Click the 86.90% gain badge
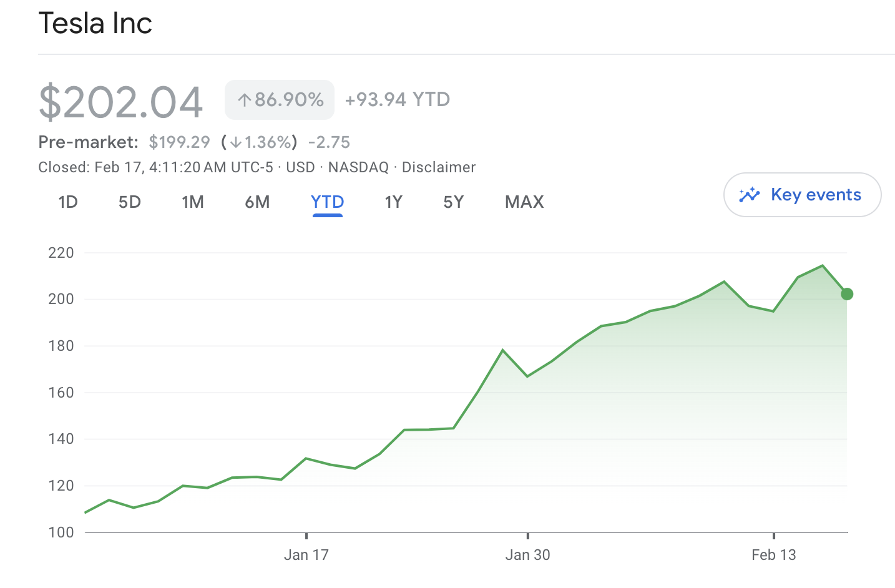 (x=280, y=100)
